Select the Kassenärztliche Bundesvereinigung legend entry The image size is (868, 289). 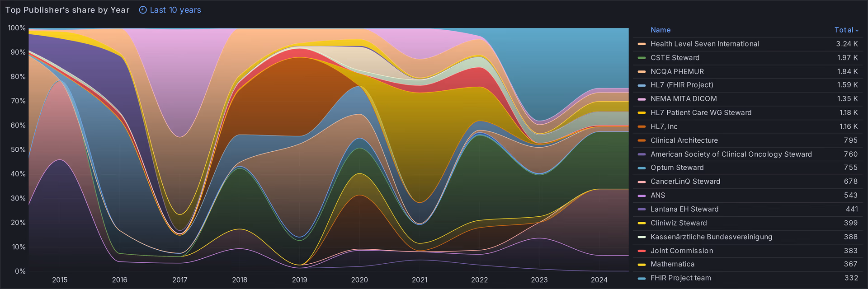point(711,237)
